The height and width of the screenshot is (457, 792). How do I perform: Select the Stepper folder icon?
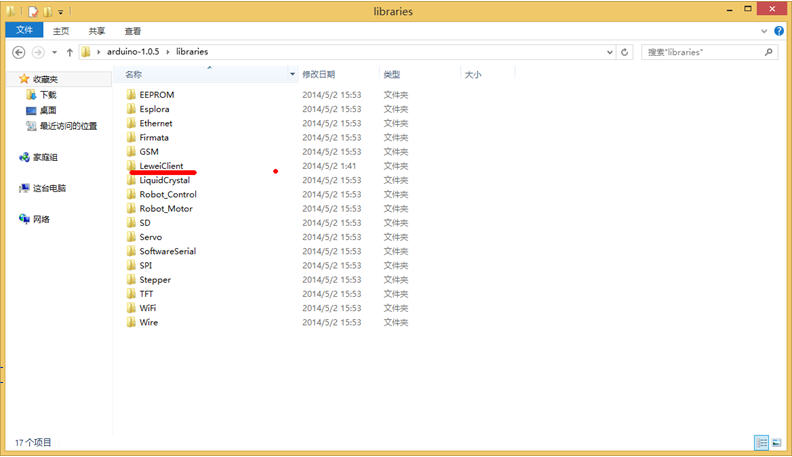click(x=131, y=279)
